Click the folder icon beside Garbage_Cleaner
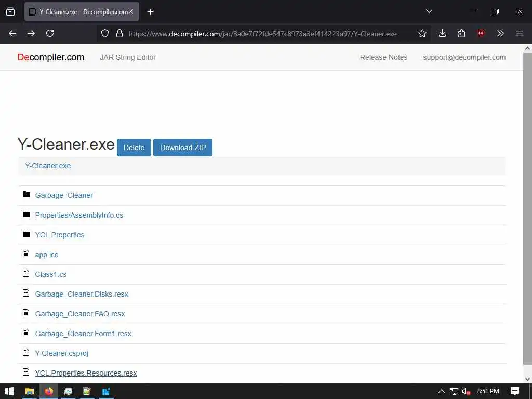532x399 pixels. pyautogui.click(x=26, y=194)
